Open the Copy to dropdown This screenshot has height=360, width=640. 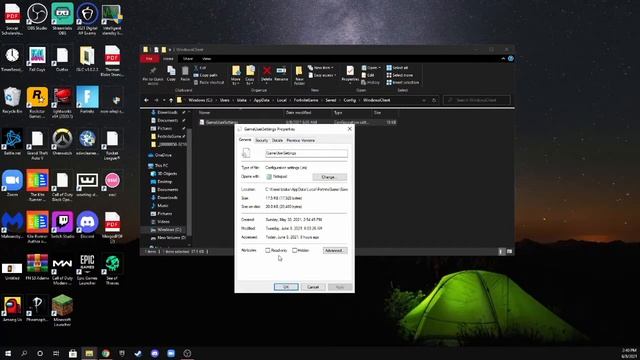pyautogui.click(x=250, y=75)
